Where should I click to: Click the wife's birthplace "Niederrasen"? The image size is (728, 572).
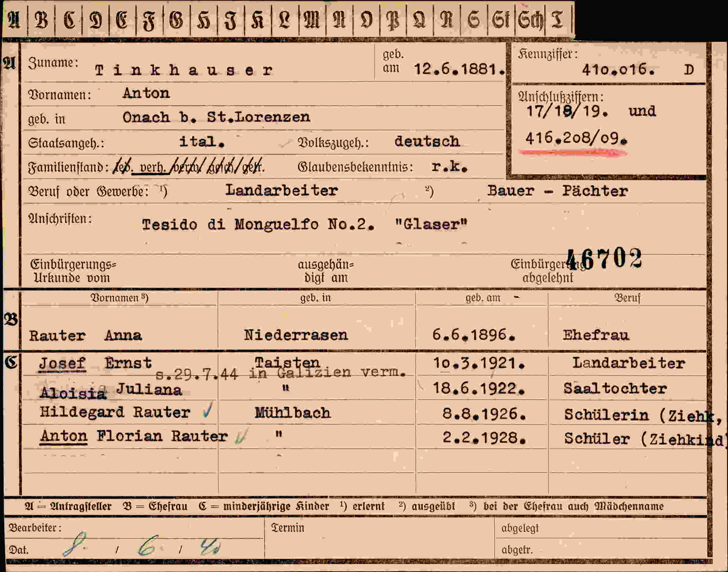tap(296, 335)
